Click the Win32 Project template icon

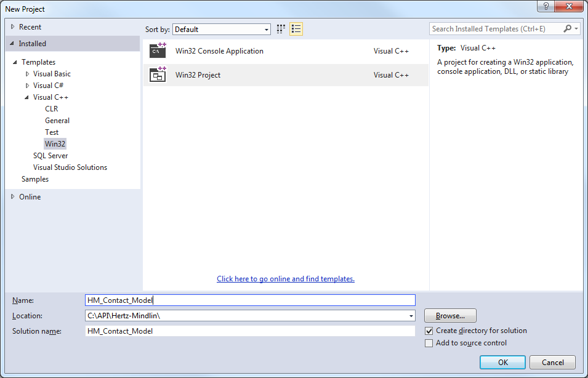click(158, 75)
